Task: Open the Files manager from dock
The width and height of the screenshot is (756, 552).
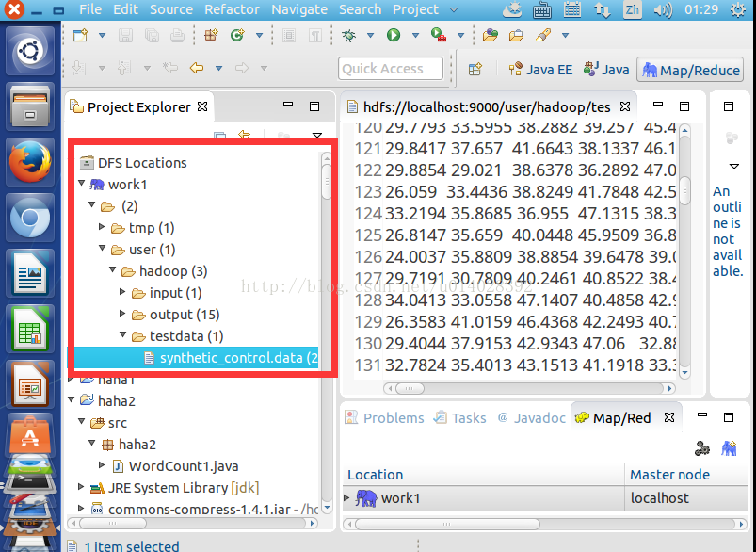Action: pyautogui.click(x=30, y=106)
